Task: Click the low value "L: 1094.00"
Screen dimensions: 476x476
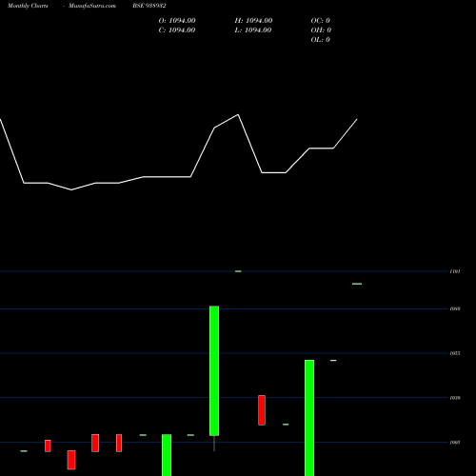Action: pyautogui.click(x=253, y=30)
